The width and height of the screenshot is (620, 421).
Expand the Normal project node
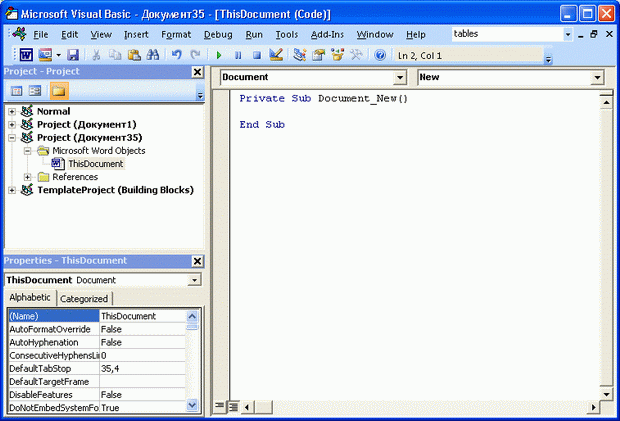pyautogui.click(x=12, y=111)
